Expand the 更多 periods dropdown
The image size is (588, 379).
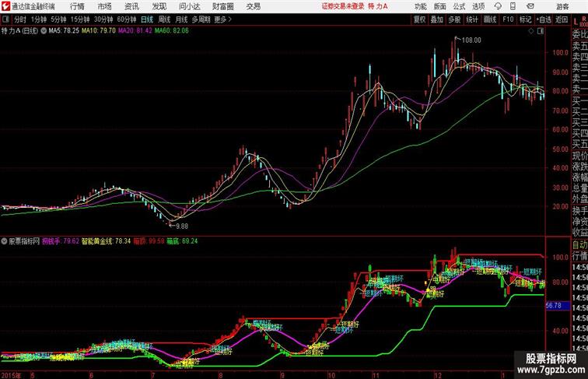pyautogui.click(x=222, y=19)
